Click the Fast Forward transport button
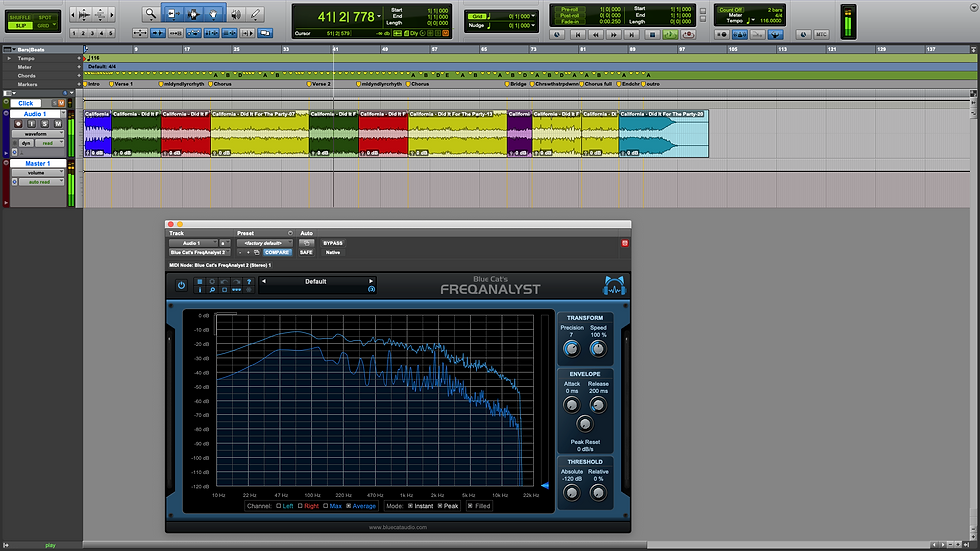This screenshot has height=551, width=980. pyautogui.click(x=614, y=34)
